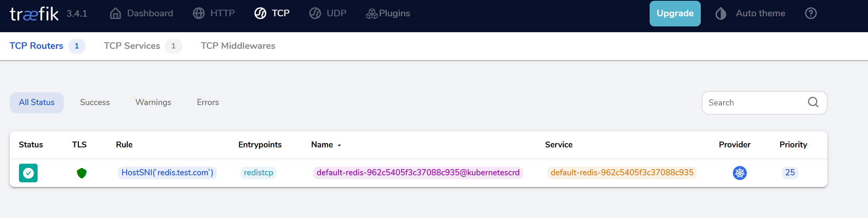Open the help question mark icon
The height and width of the screenshot is (218, 868).
[811, 14]
